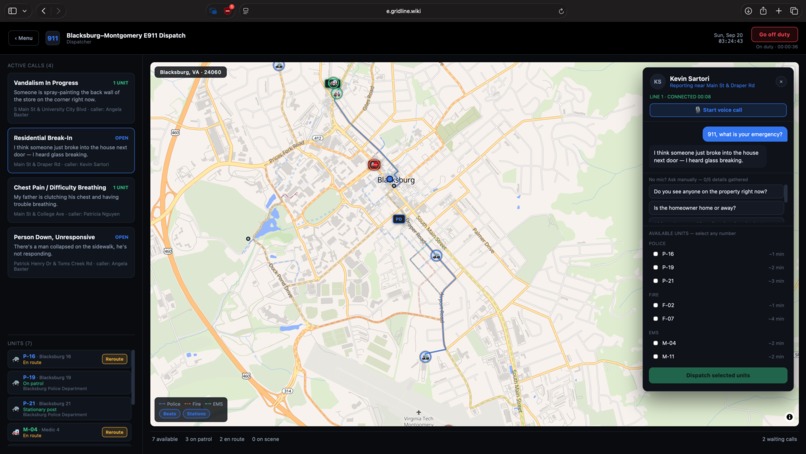Screen dimensions: 806x454
Task: Click the M-04 ambulance icon in units list
Action: [x=16, y=432]
